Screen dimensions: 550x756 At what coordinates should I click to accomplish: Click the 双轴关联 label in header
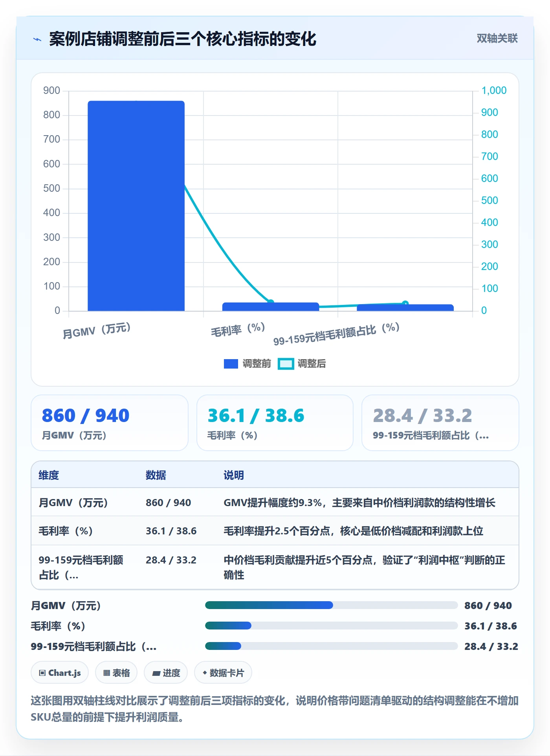pos(497,39)
